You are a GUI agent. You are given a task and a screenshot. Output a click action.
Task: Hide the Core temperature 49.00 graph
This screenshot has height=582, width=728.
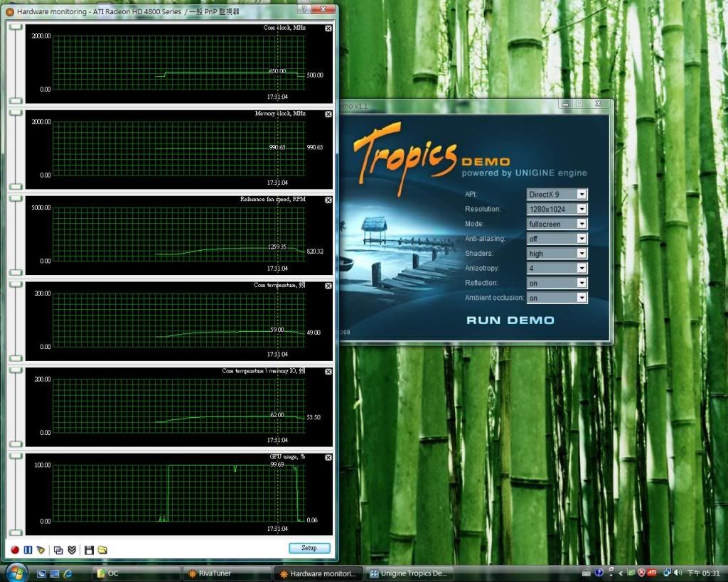(328, 286)
